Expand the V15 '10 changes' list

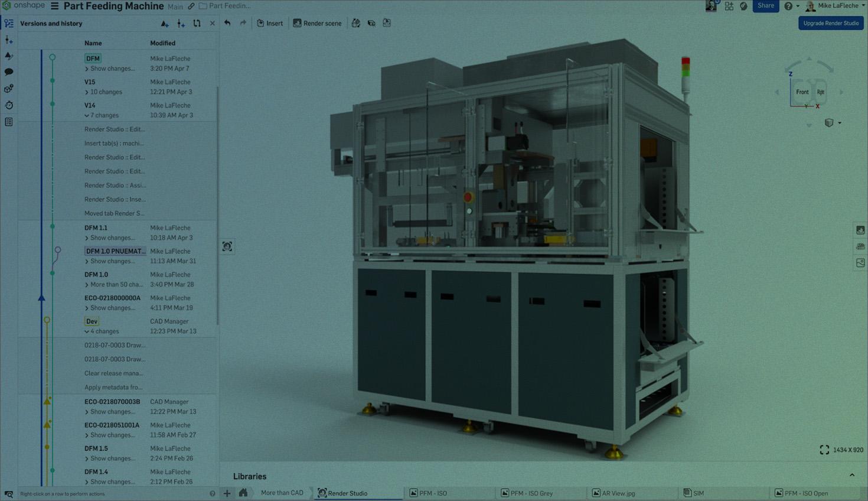click(x=87, y=92)
